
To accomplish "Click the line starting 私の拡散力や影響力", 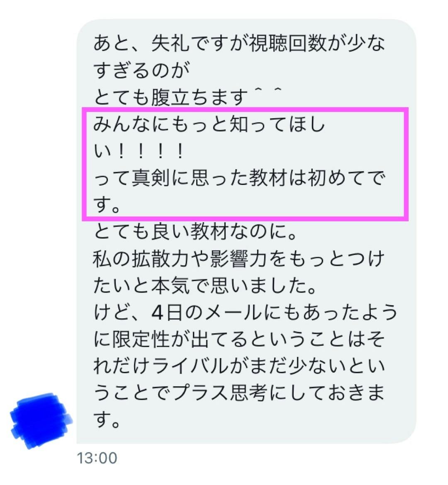I will tap(239, 259).
